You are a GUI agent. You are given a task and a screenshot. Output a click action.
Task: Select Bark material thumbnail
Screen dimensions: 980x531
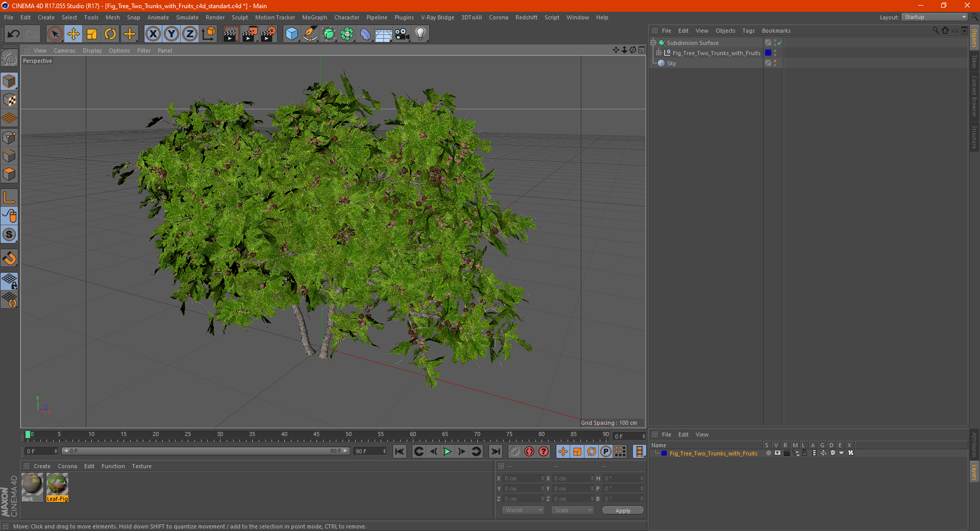(x=32, y=487)
